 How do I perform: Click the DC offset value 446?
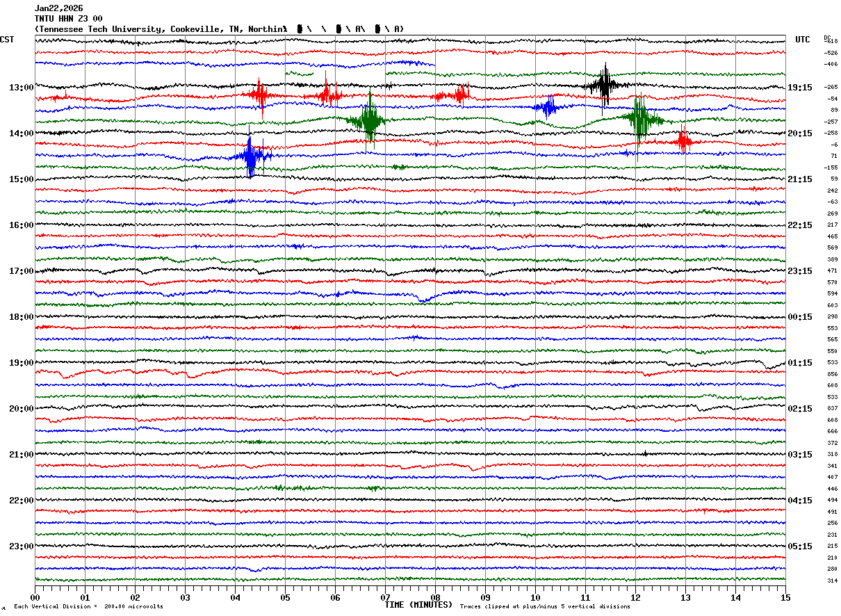[x=832, y=489]
